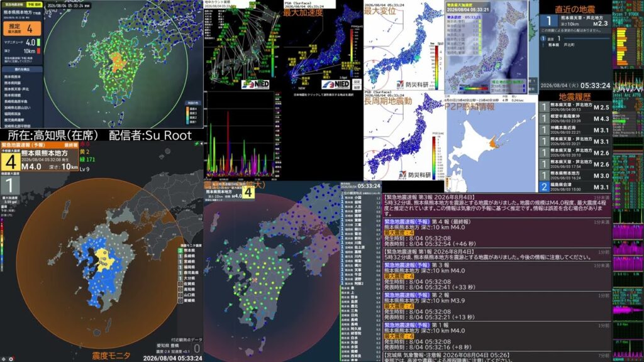The width and height of the screenshot is (644, 362).
Task: Open the history entry dated 2026/08/03 20:10
Action: 575,153
